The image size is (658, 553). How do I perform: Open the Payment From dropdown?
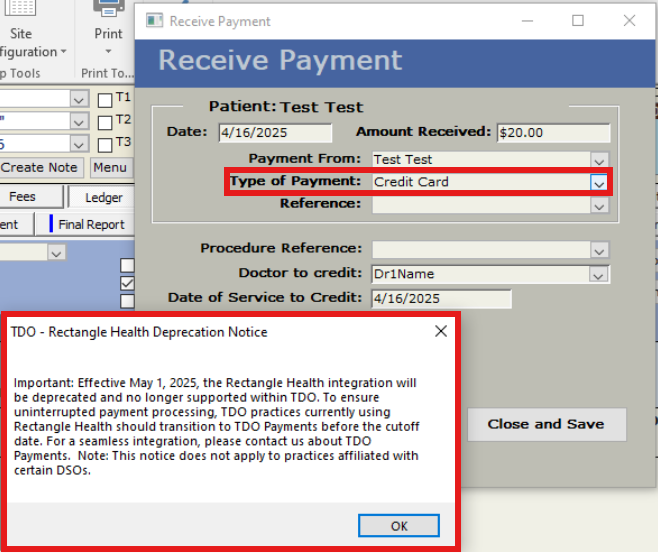coord(598,160)
